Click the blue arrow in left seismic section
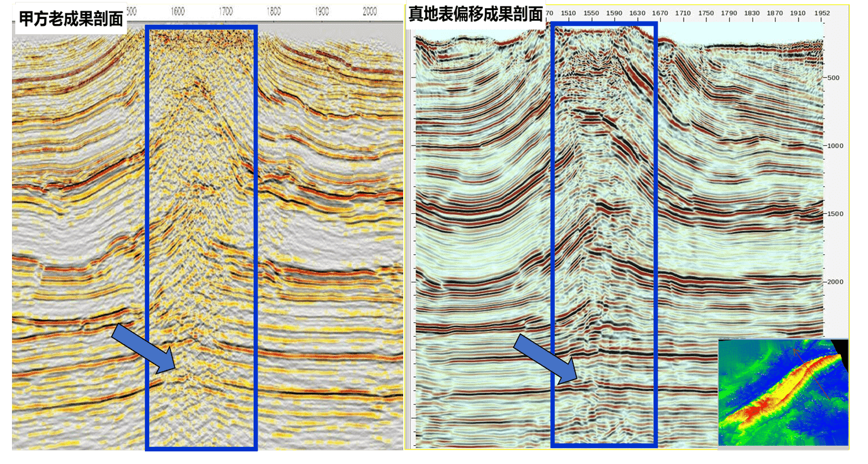The width and height of the screenshot is (868, 464). 144,349
